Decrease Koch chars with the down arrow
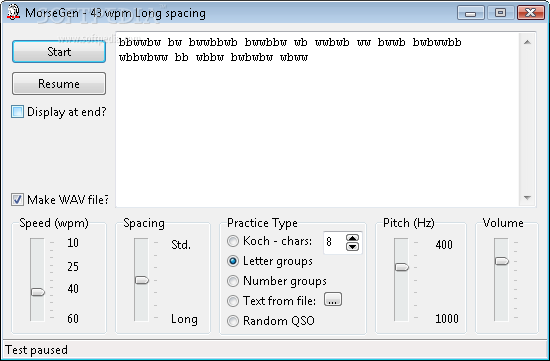This screenshot has width=550, height=361. [352, 247]
